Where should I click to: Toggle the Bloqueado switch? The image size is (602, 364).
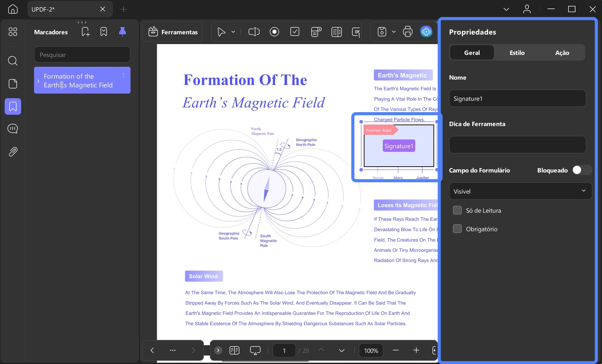coord(582,170)
